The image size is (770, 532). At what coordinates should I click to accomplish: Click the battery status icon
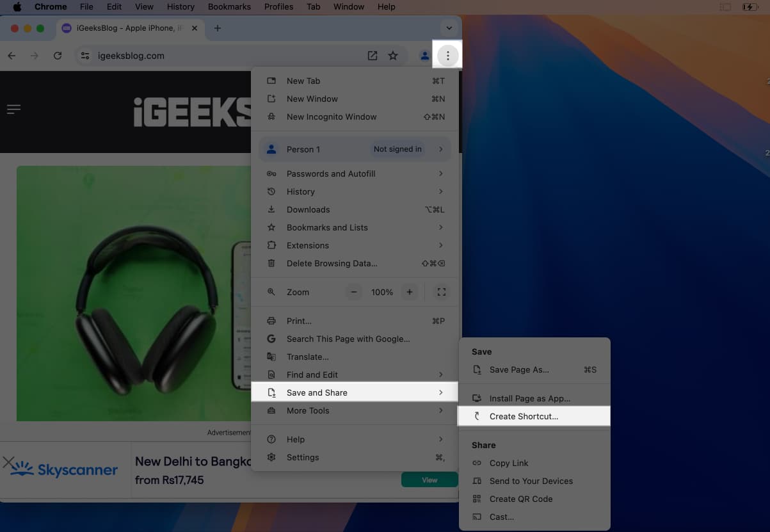750,6
